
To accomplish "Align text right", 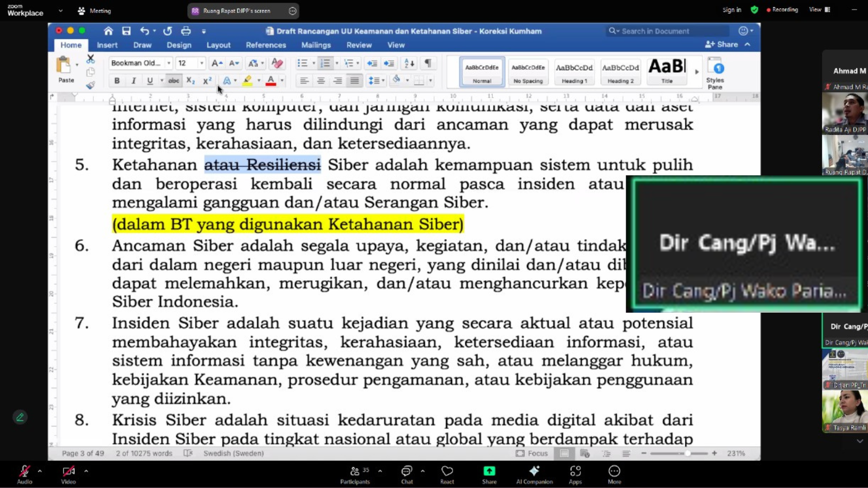I will 337,81.
